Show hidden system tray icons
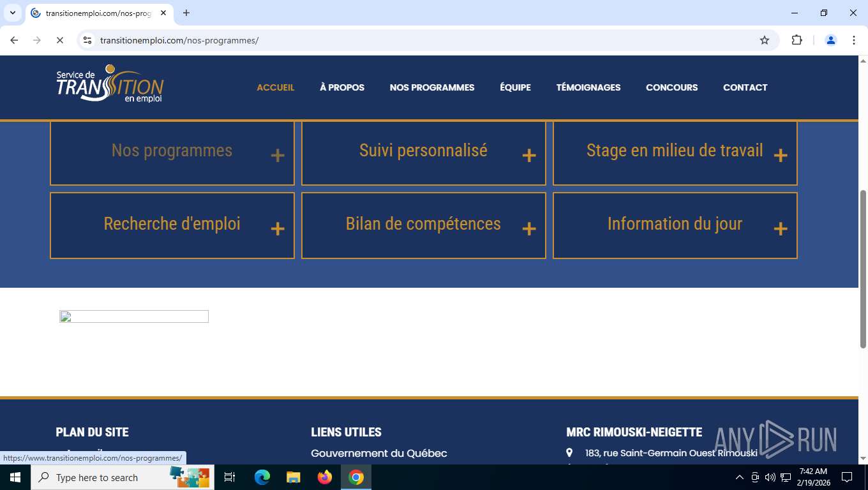Screen dimensions: 868x490 [x=740, y=477]
